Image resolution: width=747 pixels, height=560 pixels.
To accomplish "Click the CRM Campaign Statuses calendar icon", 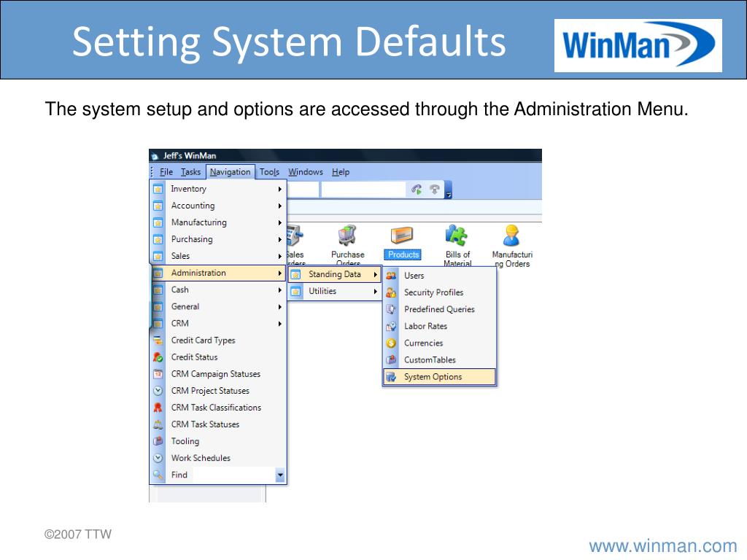I will point(158,374).
